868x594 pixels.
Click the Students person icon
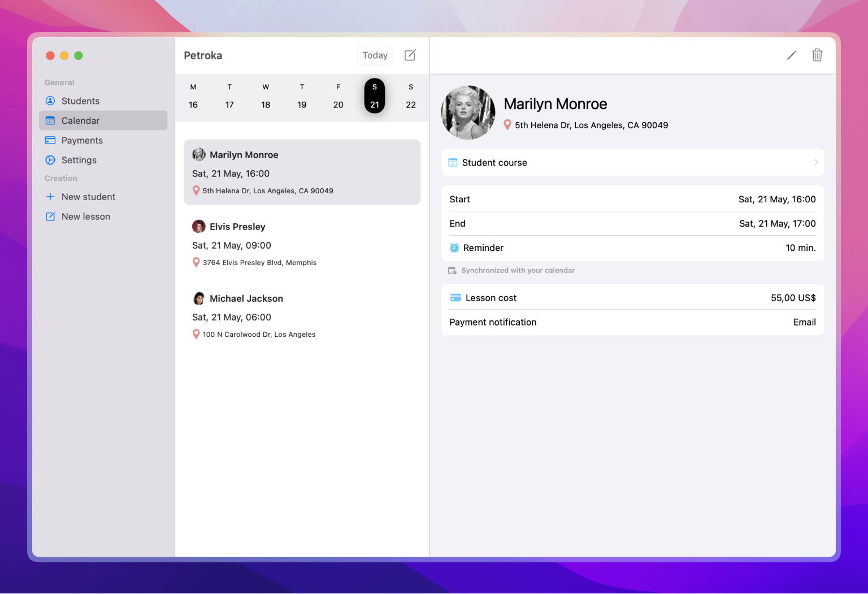[x=50, y=101]
